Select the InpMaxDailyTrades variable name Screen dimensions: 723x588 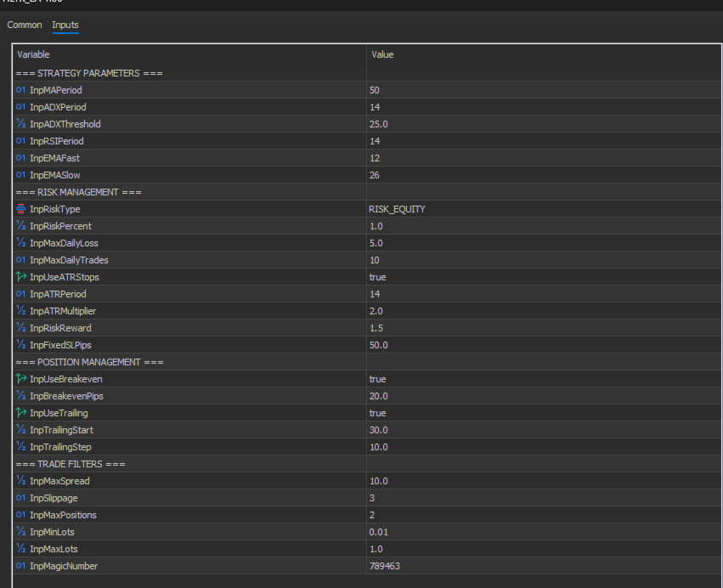click(x=69, y=260)
